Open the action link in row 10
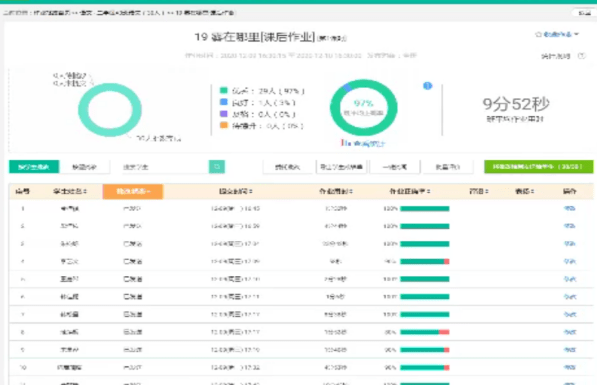Image resolution: width=597 pixels, height=385 pixels. point(570,367)
